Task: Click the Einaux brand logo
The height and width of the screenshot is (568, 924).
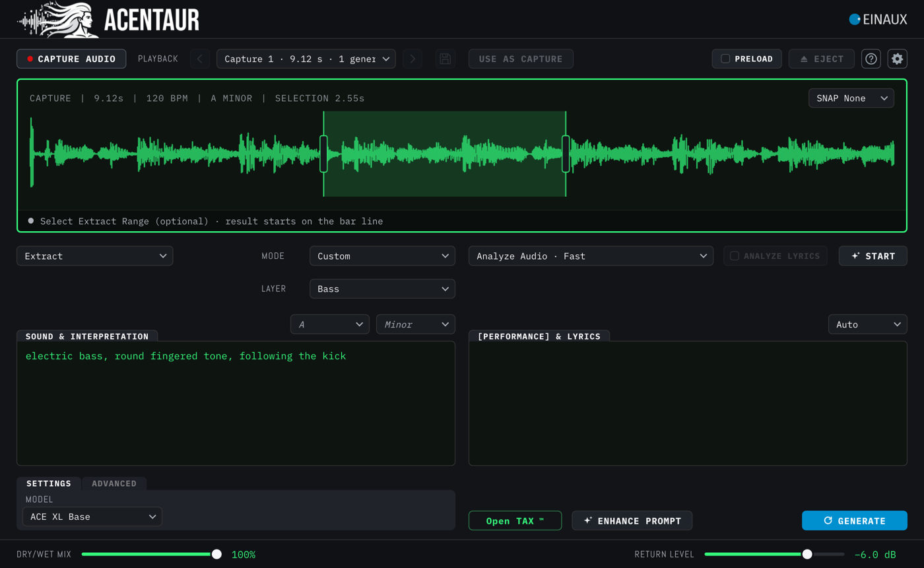Action: 878,19
